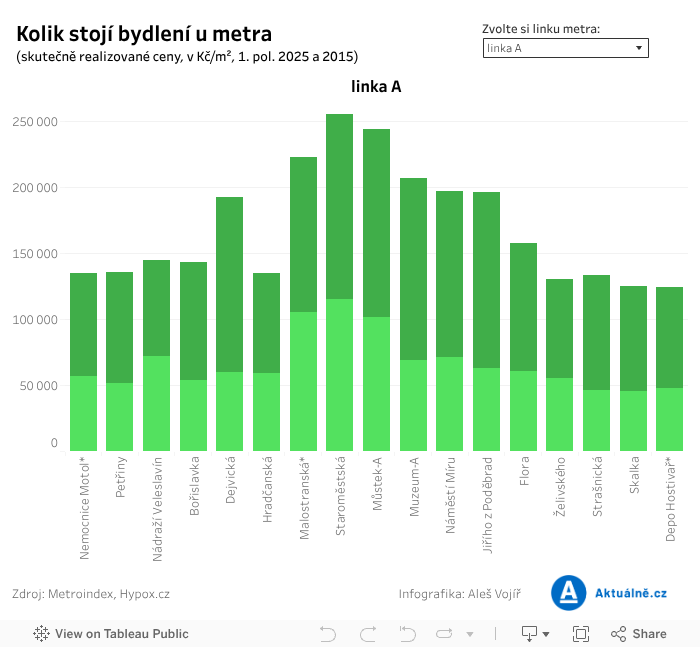The height and width of the screenshot is (647, 700).
Task: Select the Náměstí Míru bar
Action: [450, 321]
